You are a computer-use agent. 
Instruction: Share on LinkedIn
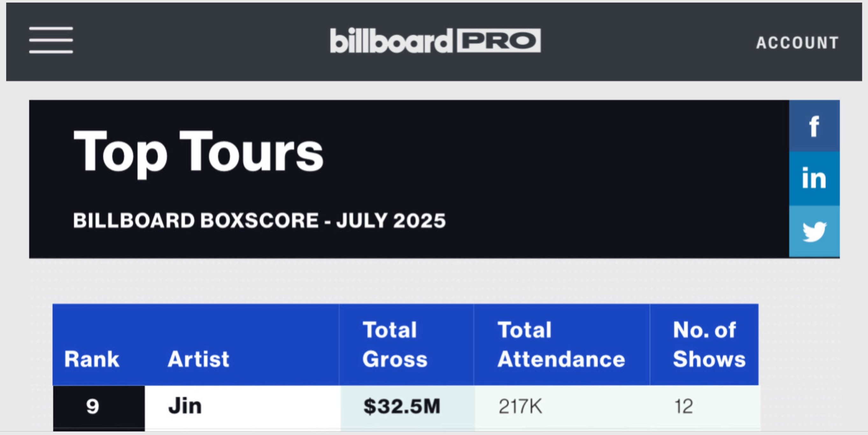click(x=814, y=178)
